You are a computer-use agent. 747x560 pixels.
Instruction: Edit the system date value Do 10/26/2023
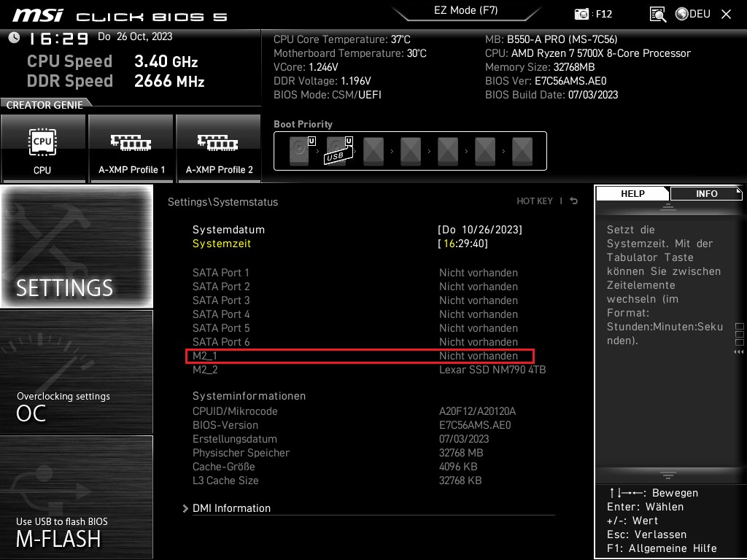click(480, 230)
